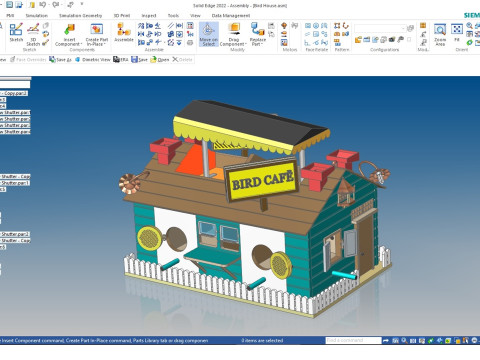Click the Redo icon in the title bar
The image size is (480, 360).
click(55, 5)
